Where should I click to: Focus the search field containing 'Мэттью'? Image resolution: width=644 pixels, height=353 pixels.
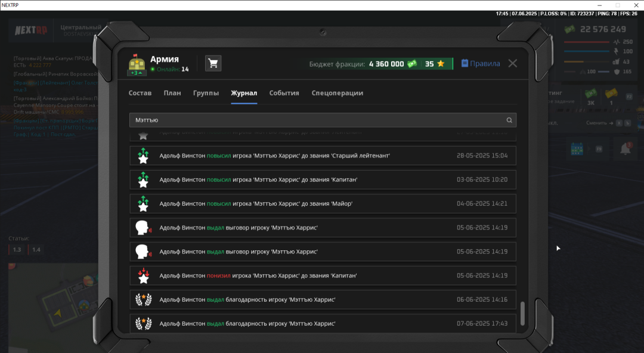click(316, 120)
